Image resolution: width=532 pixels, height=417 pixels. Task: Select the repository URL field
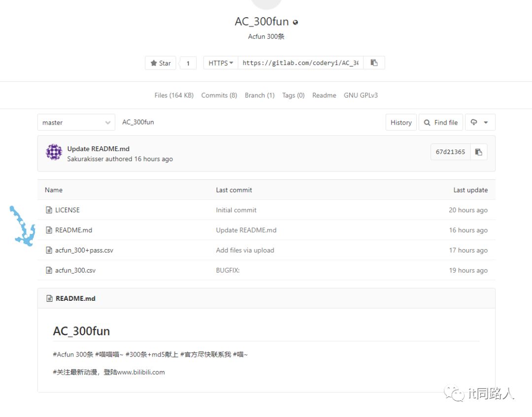[x=300, y=63]
